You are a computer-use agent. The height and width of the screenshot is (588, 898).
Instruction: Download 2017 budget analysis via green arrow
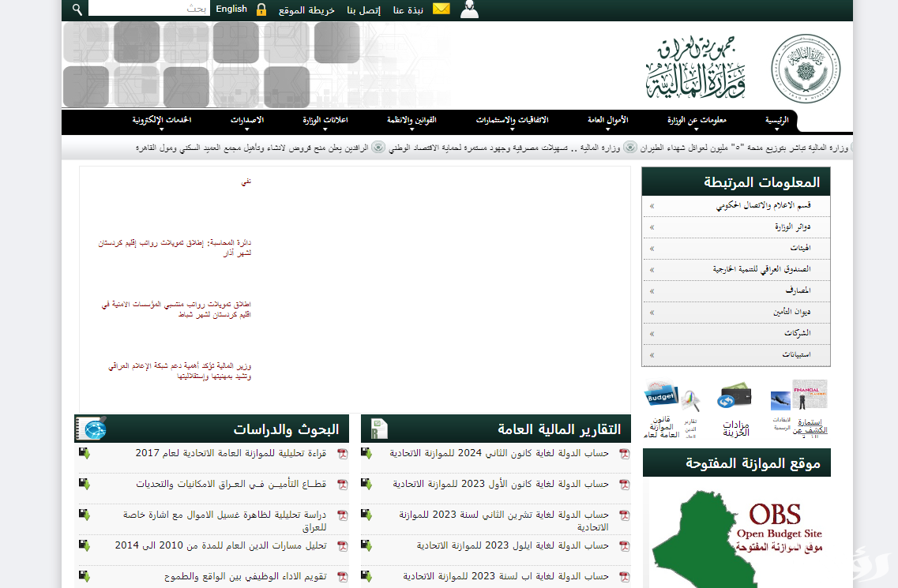85,453
